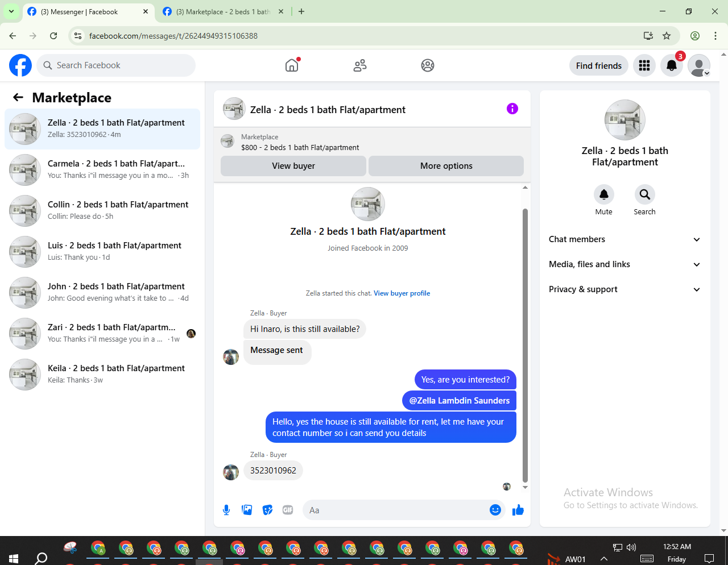Click install app icon in address bar
Image resolution: width=728 pixels, height=565 pixels.
[648, 36]
